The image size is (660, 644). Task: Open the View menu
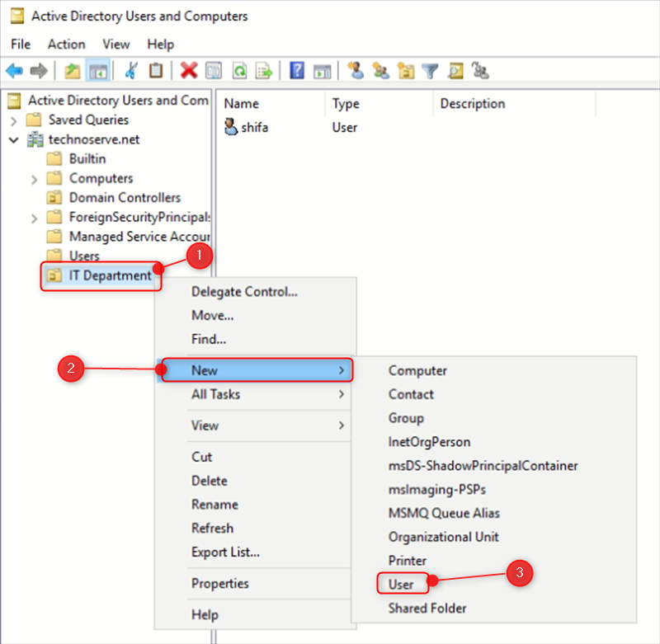point(115,44)
